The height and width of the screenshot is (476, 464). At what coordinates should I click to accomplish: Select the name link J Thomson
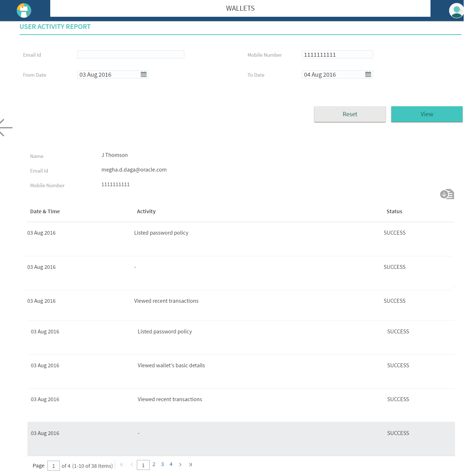(114, 155)
